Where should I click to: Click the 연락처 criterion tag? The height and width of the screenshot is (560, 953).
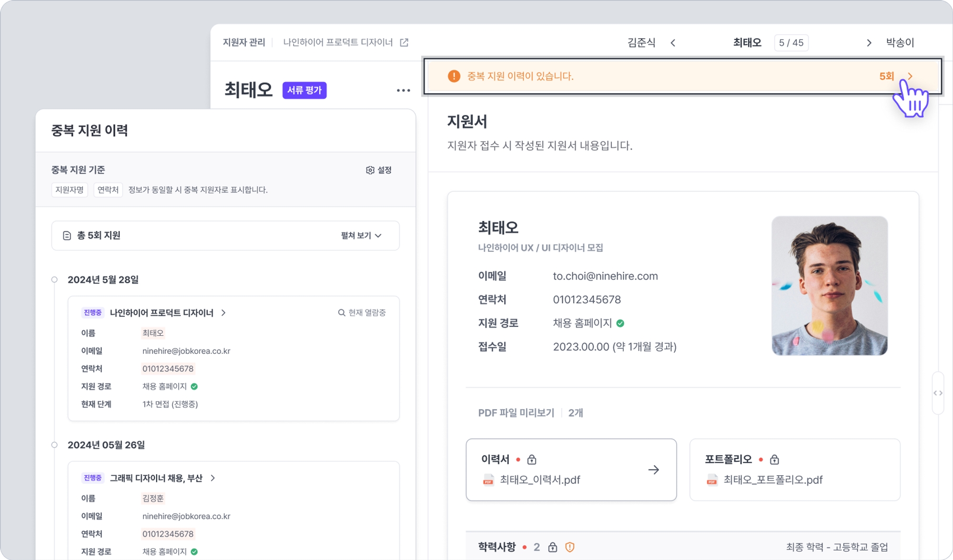(x=108, y=190)
